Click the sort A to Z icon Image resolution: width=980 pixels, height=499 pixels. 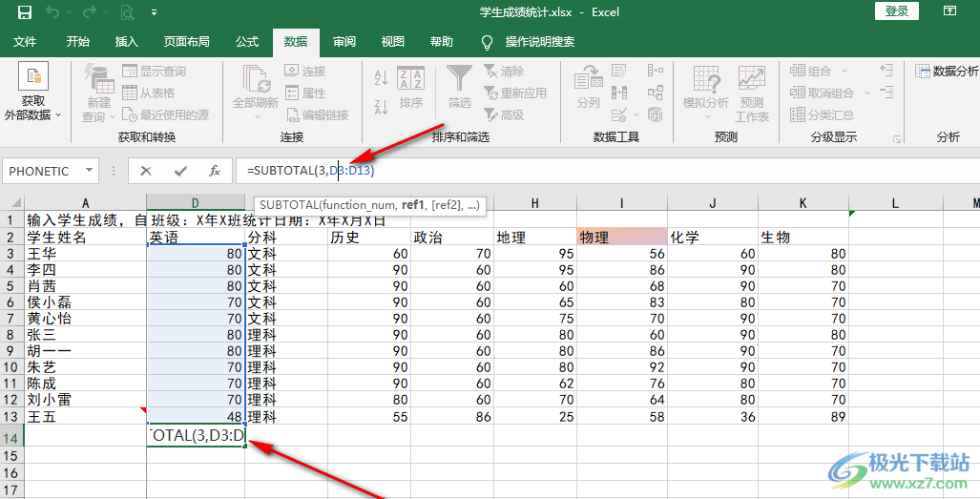pyautogui.click(x=381, y=78)
